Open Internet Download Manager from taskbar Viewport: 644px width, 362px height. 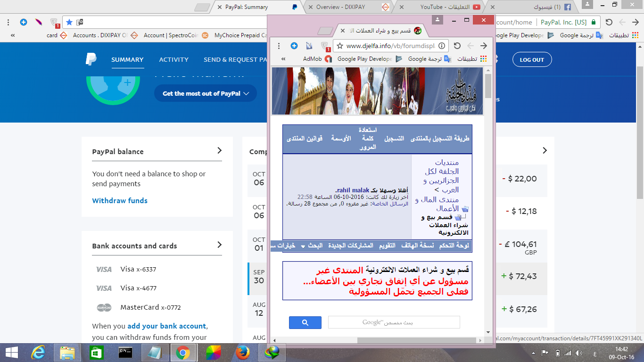click(272, 352)
